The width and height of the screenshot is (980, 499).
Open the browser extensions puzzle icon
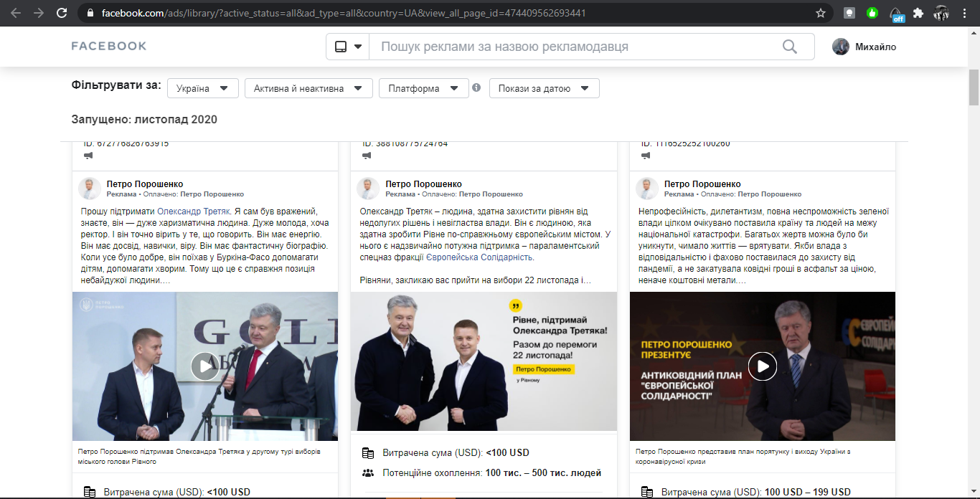[918, 13]
